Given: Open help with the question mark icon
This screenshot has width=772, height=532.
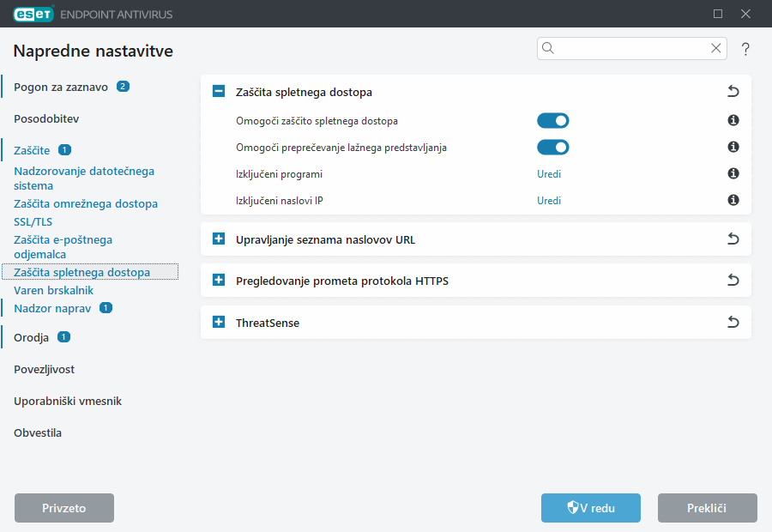Looking at the screenshot, I should click(745, 49).
